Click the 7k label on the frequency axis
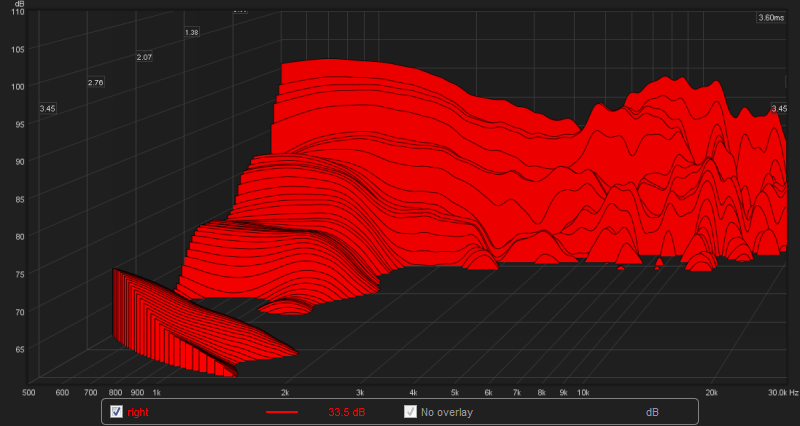 [x=517, y=393]
